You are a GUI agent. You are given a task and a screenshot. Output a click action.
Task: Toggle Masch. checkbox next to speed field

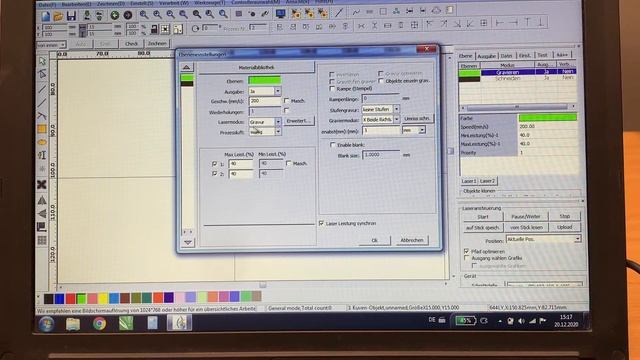[x=286, y=100]
